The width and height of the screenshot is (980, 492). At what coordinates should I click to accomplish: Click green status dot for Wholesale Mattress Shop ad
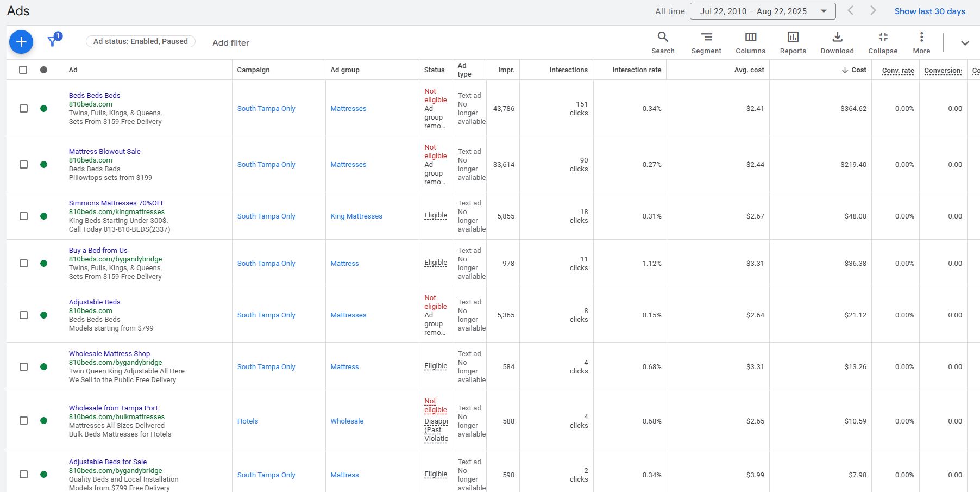[44, 366]
